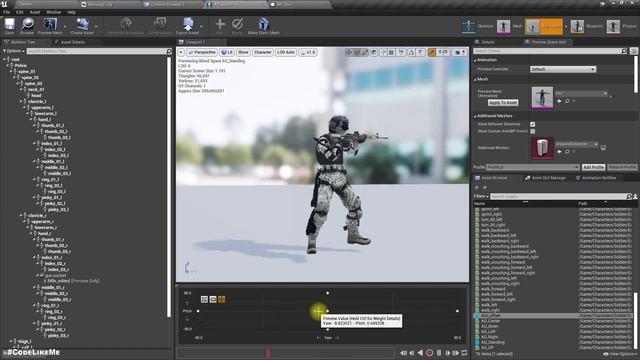The height and width of the screenshot is (360, 640).
Task: Click the Add Profile button
Action: 593,167
